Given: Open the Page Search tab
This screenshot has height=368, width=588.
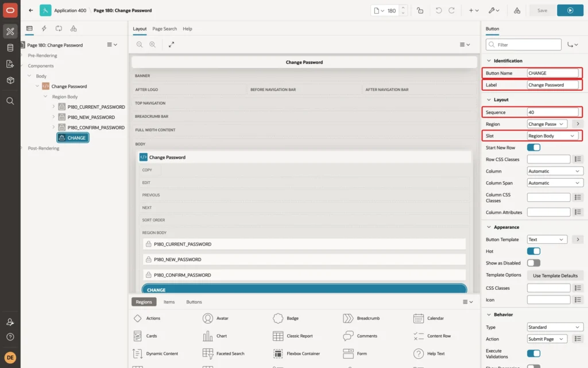Looking at the screenshot, I should (165, 29).
